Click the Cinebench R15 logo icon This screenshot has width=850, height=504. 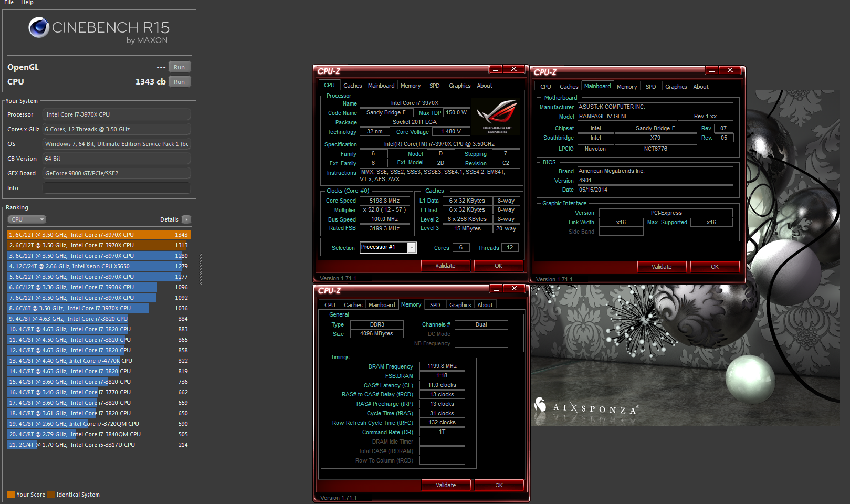pyautogui.click(x=39, y=27)
